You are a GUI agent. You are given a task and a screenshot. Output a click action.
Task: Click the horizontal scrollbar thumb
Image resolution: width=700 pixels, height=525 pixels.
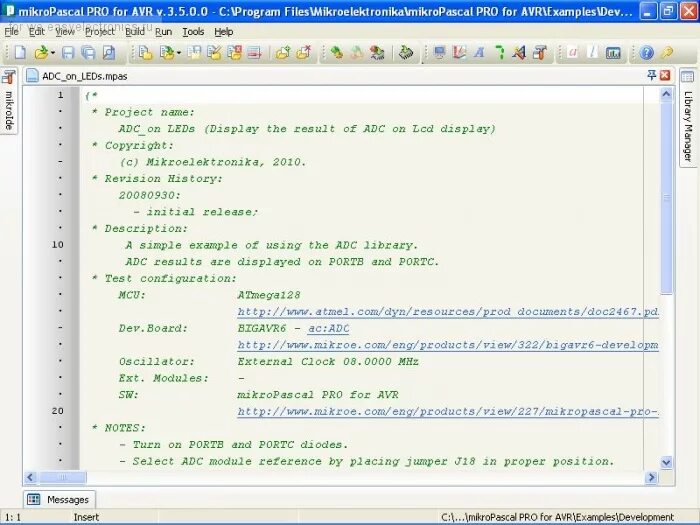click(x=62, y=477)
